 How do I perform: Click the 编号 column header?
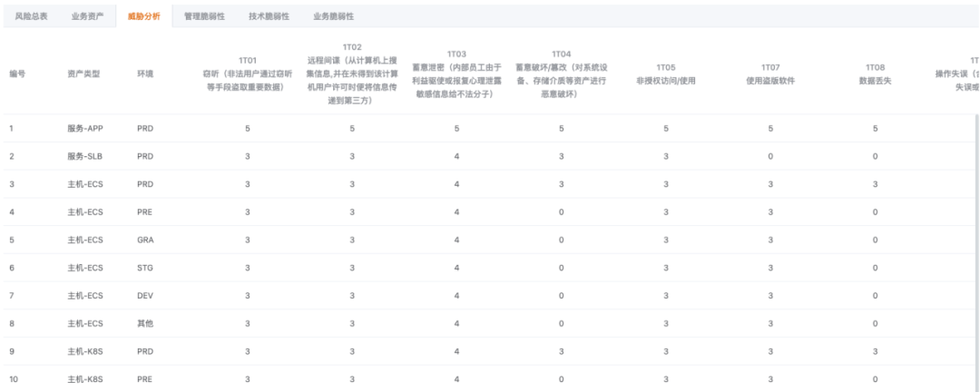(x=17, y=73)
